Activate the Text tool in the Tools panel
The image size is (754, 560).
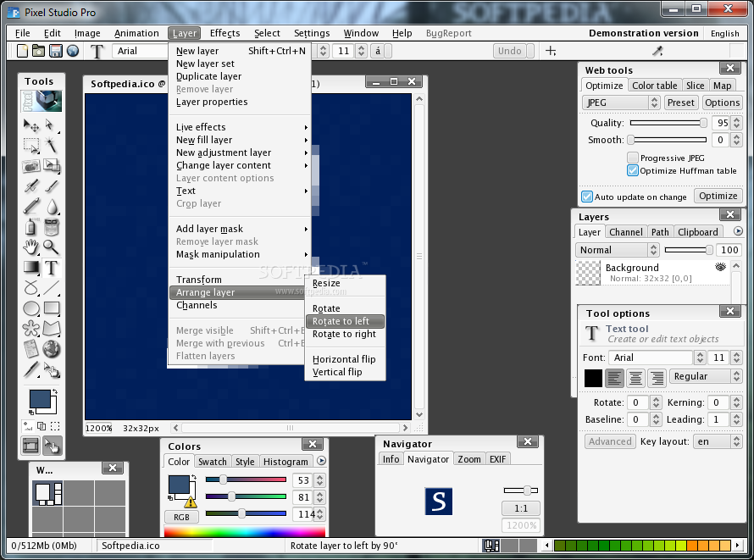(x=52, y=267)
